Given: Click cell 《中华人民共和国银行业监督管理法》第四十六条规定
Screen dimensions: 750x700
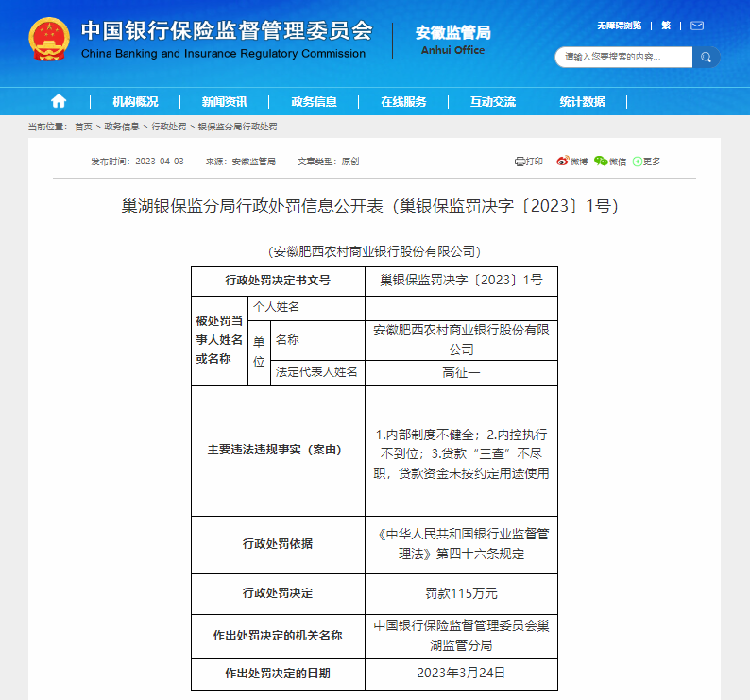Looking at the screenshot, I should pos(461,544).
